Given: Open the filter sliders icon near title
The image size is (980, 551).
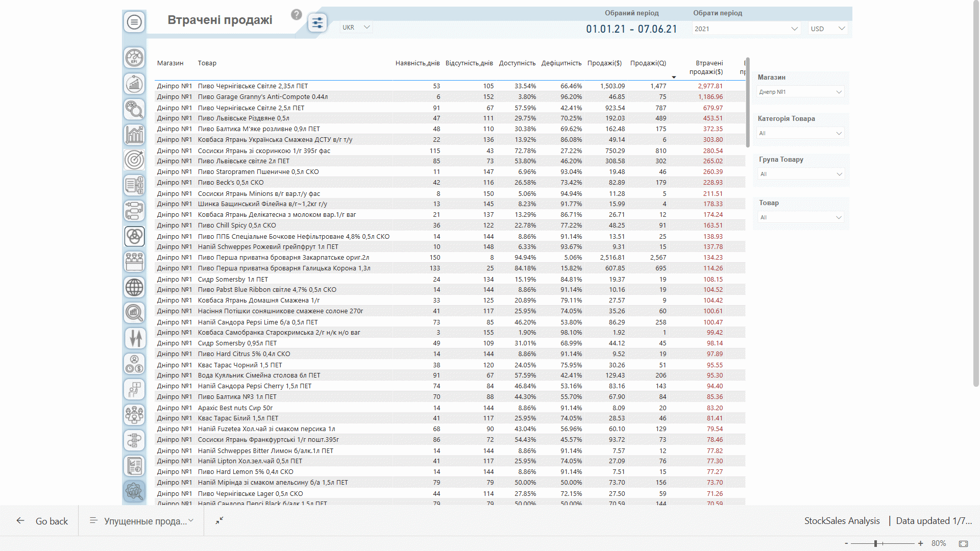Looking at the screenshot, I should (x=317, y=23).
